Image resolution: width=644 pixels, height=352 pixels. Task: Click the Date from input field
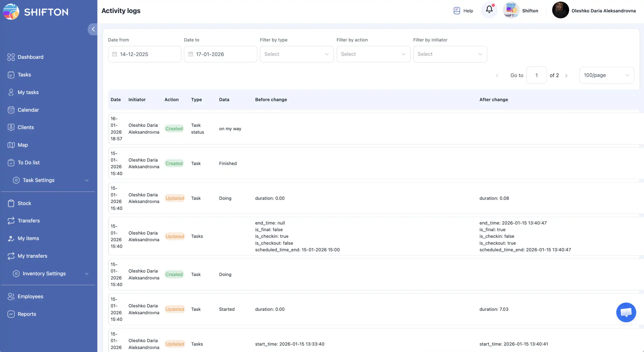[x=144, y=54]
